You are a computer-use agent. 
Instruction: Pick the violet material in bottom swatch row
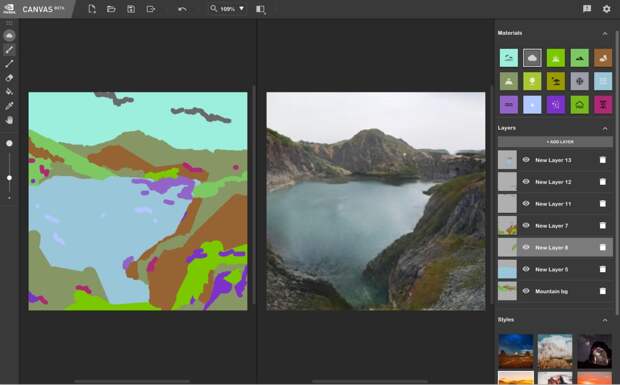click(508, 105)
